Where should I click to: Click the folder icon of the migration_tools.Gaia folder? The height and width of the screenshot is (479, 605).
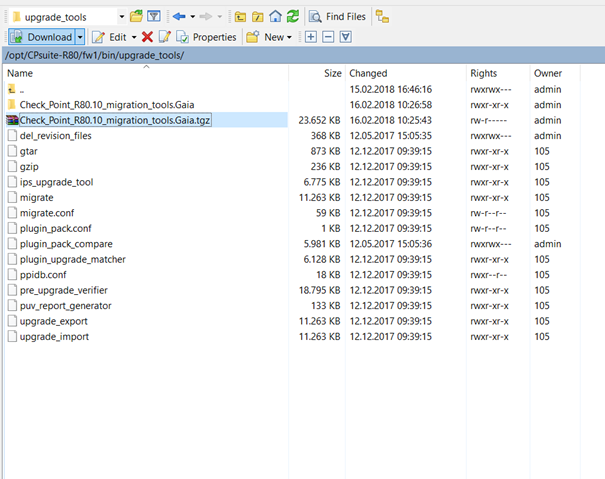12,105
